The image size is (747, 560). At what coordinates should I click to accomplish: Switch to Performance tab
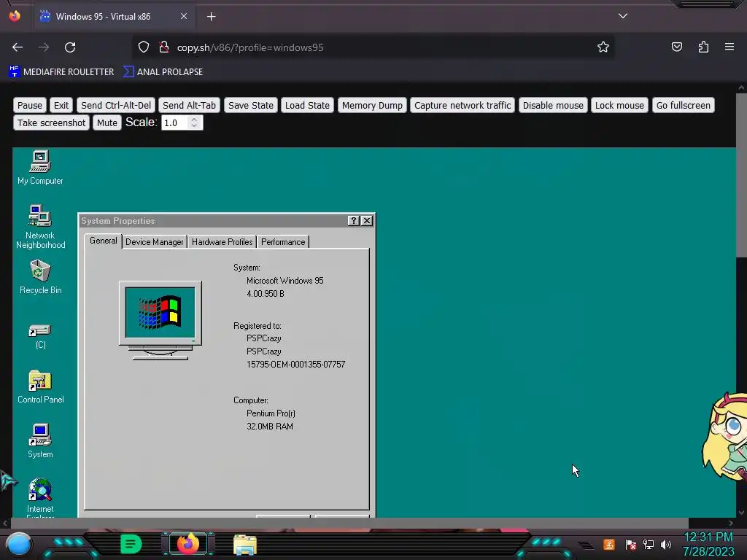(x=283, y=242)
